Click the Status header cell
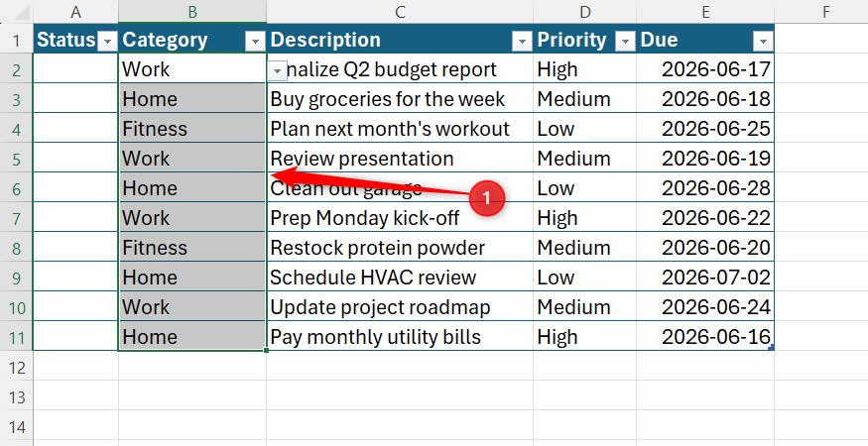This screenshot has width=868, height=446. click(75, 39)
